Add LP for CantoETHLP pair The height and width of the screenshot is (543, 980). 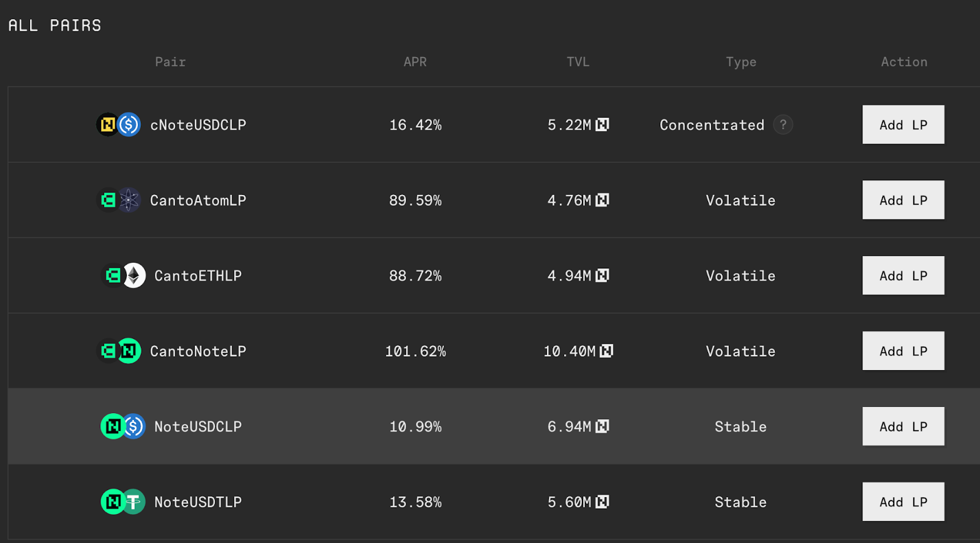(903, 275)
